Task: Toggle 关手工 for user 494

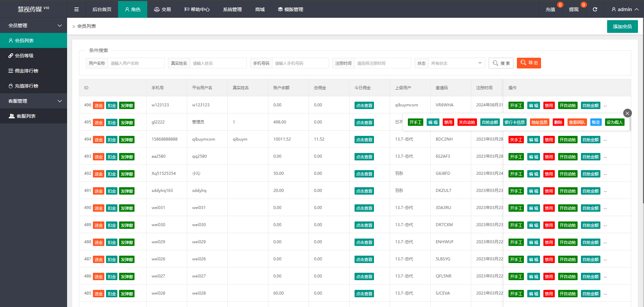Action: tap(516, 140)
